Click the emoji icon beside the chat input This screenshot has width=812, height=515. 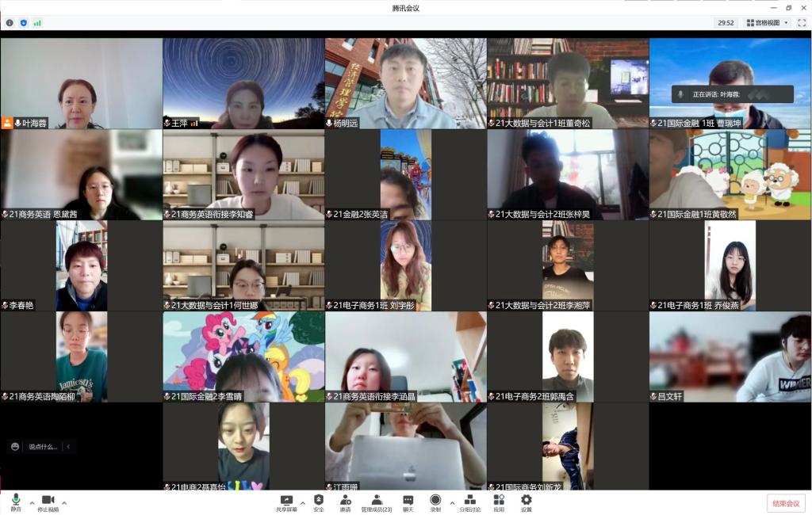(x=15, y=447)
